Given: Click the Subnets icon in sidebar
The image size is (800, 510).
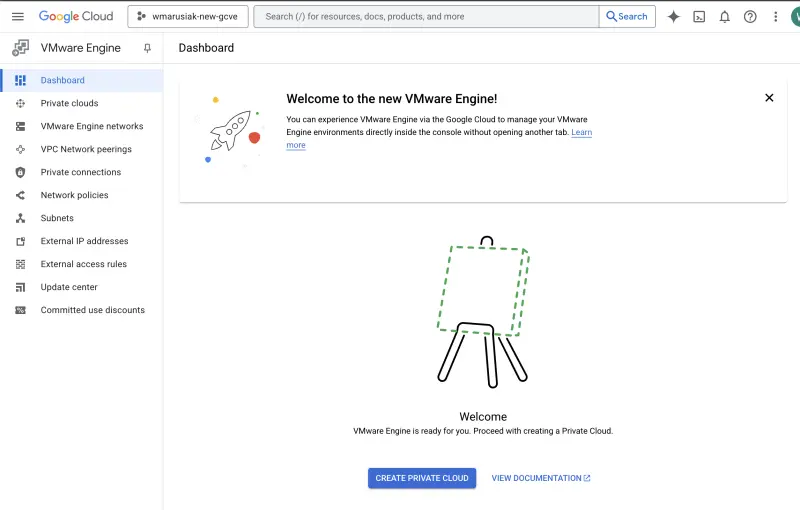Looking at the screenshot, I should 20,218.
